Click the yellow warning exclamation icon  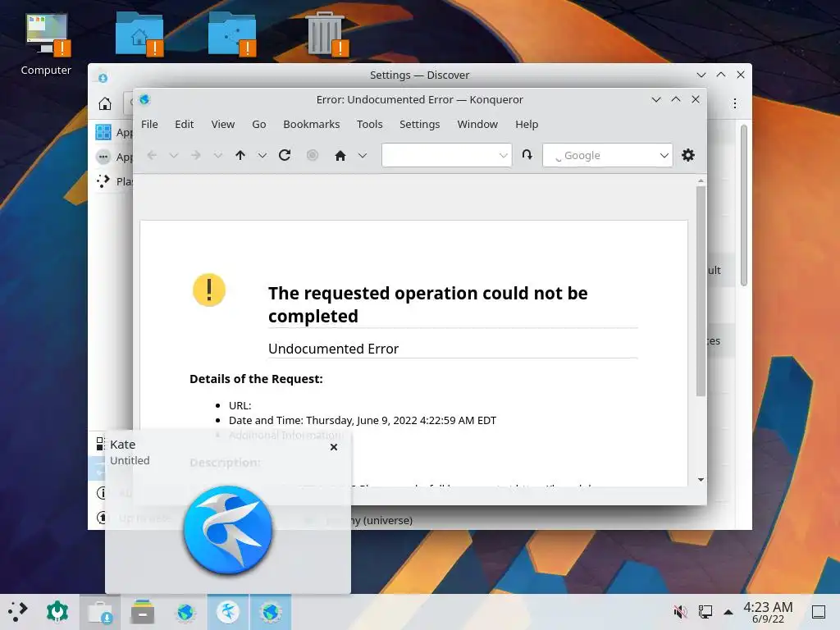(209, 290)
